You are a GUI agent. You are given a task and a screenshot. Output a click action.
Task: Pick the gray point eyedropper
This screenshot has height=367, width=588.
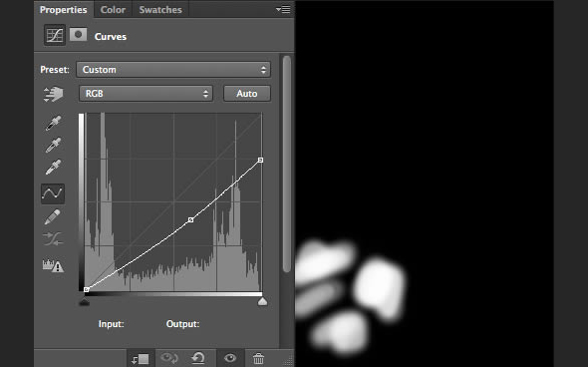pos(53,146)
